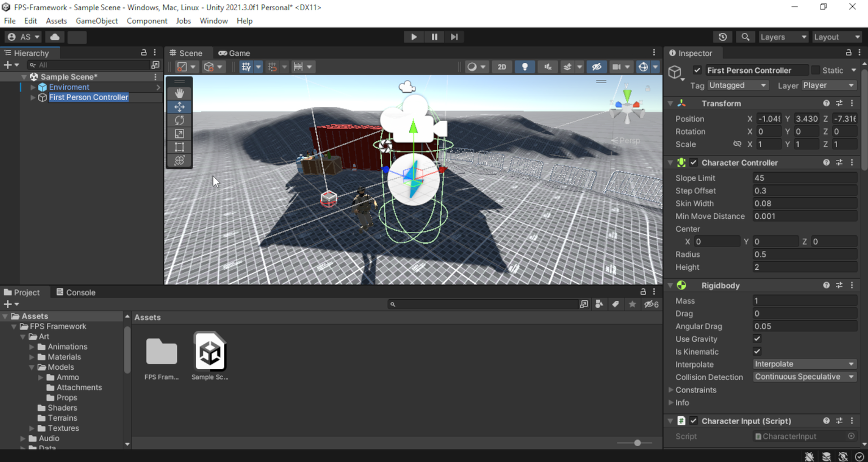Uncheck Is Kinematic
Viewport: 868px width, 462px height.
[757, 351]
